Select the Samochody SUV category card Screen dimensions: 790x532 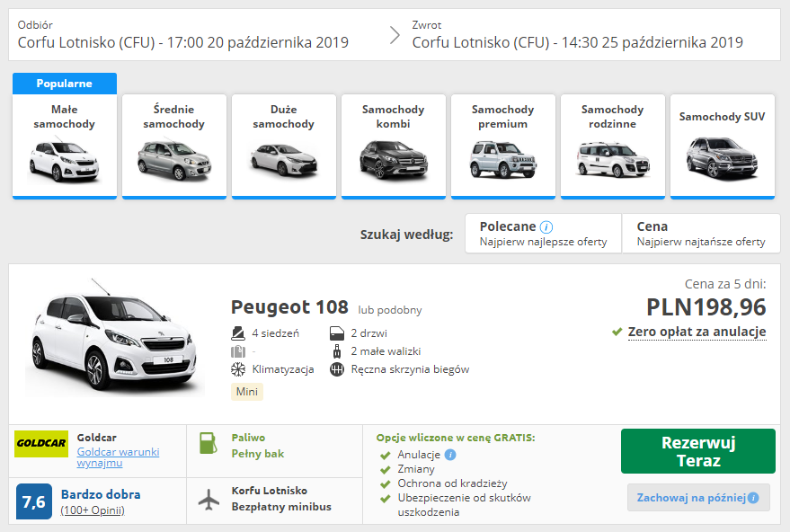pos(723,146)
